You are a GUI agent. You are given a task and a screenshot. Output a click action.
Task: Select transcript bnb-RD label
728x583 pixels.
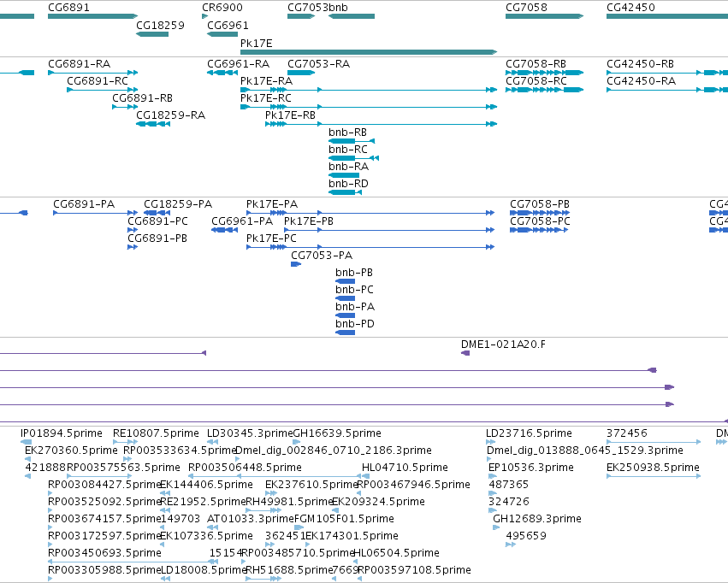pyautogui.click(x=349, y=184)
